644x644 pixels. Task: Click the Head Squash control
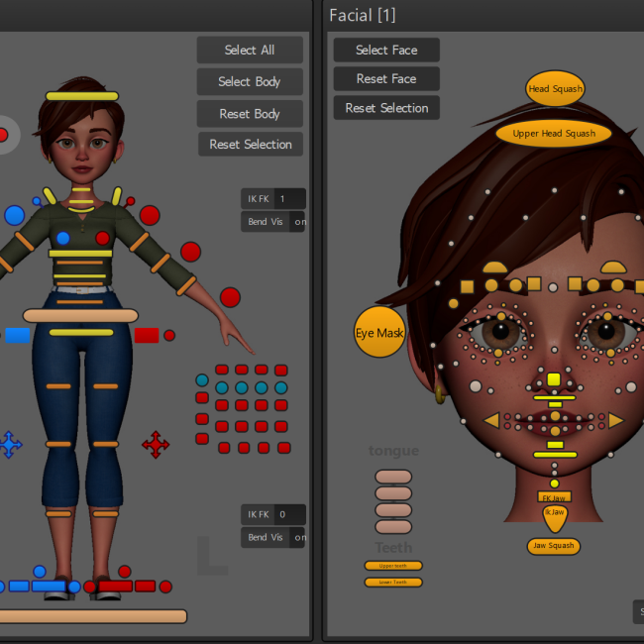coord(555,88)
